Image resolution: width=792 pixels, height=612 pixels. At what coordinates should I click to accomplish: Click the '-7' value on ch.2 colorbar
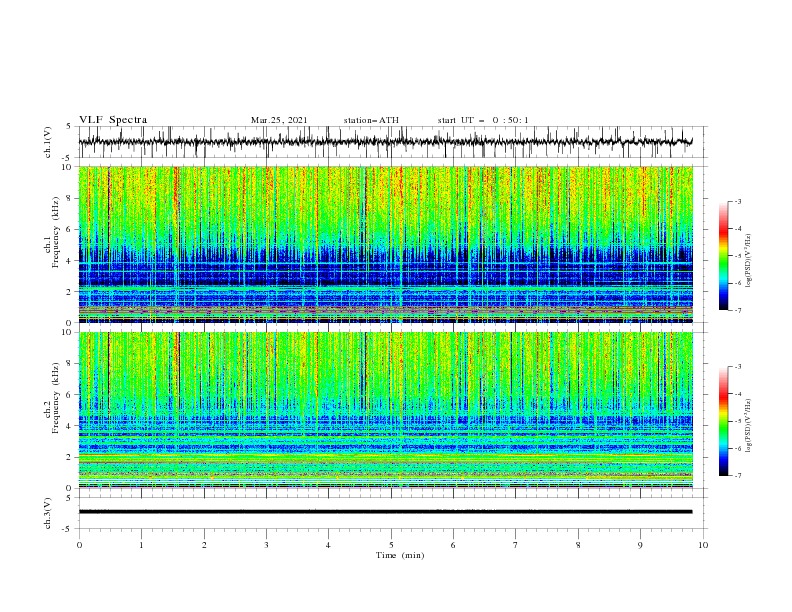click(x=738, y=475)
